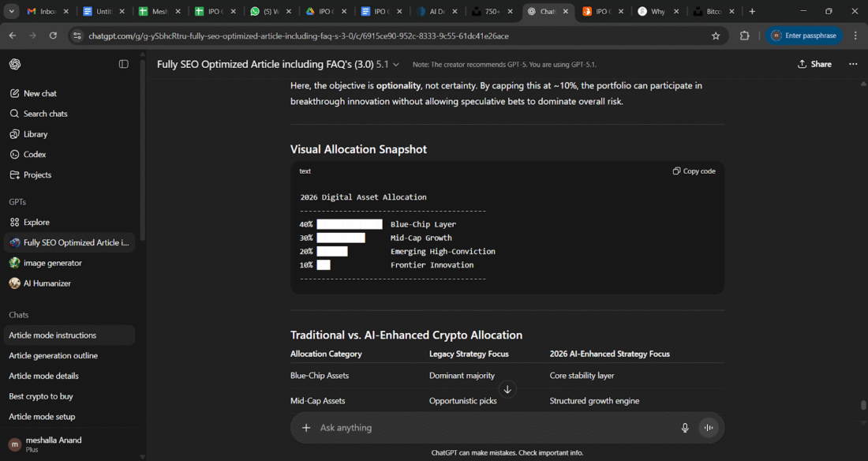Open the three-dot conversation options menu
The width and height of the screenshot is (868, 461).
pos(853,64)
